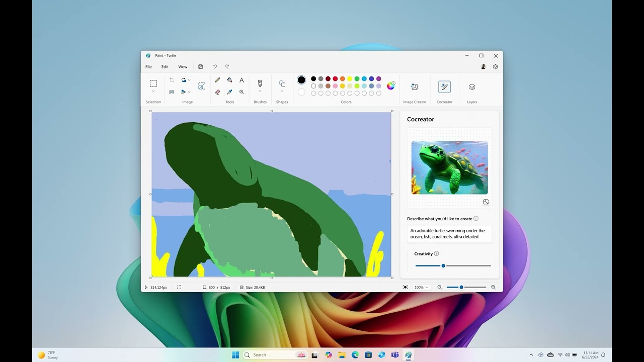Click the Cocreator prompt description text box
This screenshot has height=362, width=644.
click(x=449, y=234)
